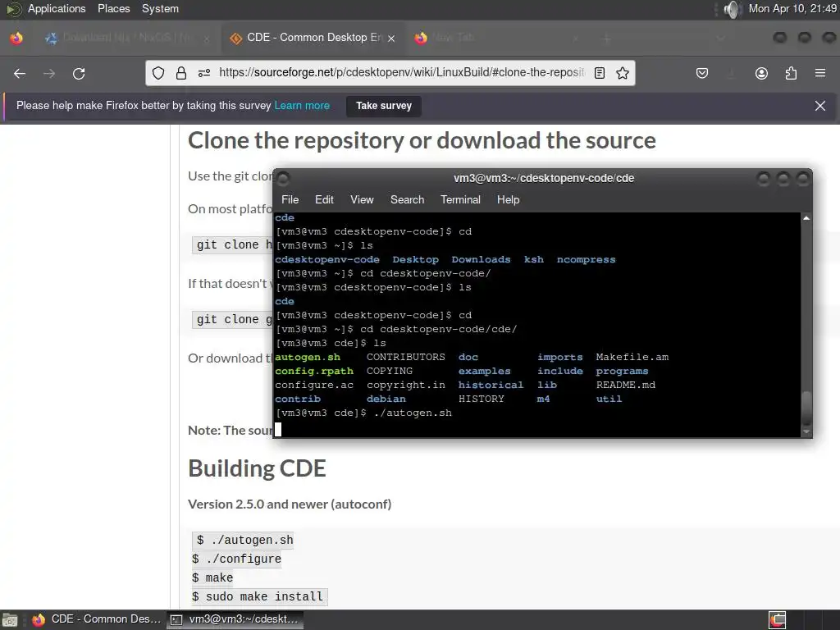Screen dimensions: 840x630
Task: Click the historical directory in terminal listing
Action: coord(491,386)
